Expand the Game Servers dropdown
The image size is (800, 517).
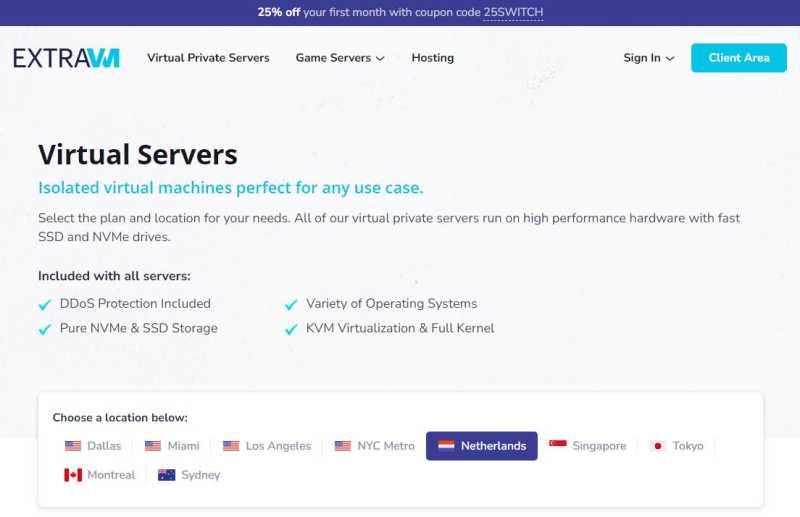[x=340, y=58]
